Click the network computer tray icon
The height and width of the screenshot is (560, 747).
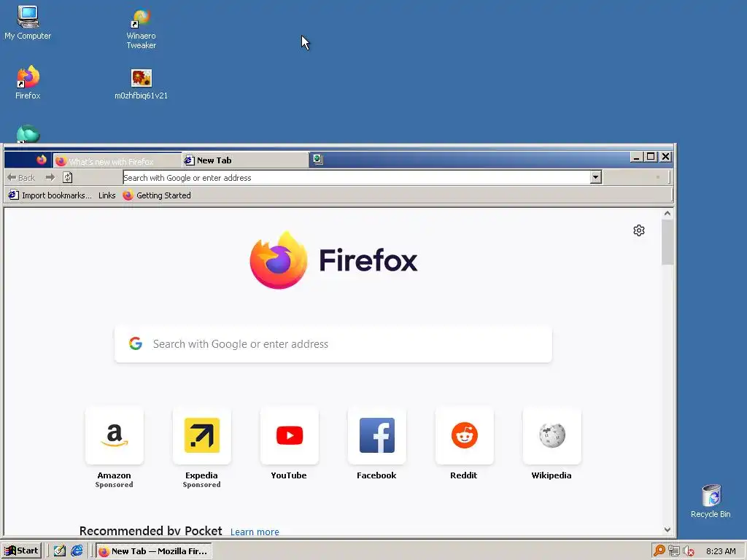(673, 551)
